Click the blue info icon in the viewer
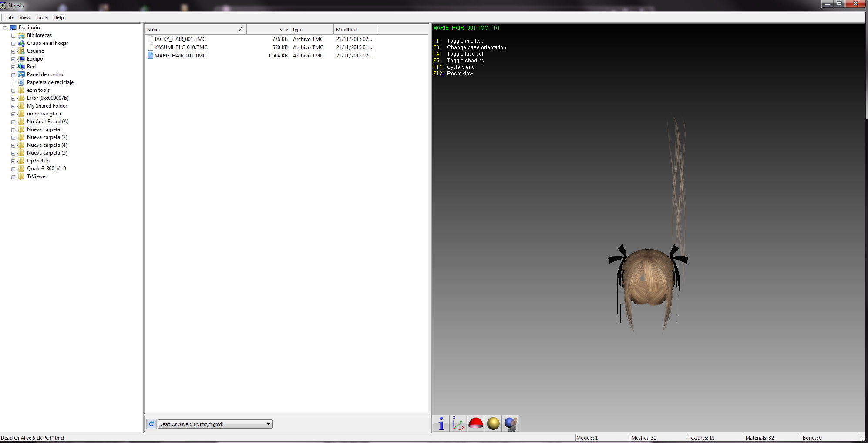Viewport: 868px width, 443px height. pos(441,423)
